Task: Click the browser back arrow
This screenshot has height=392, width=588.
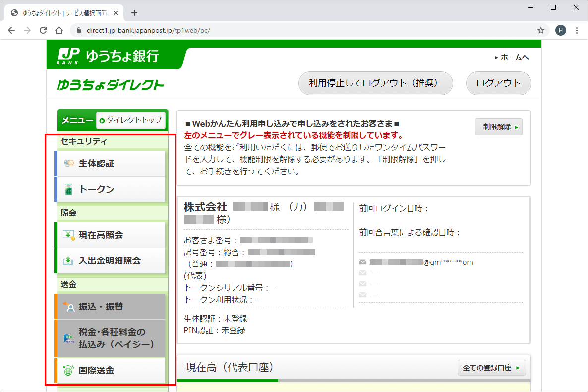Action: coord(11,30)
